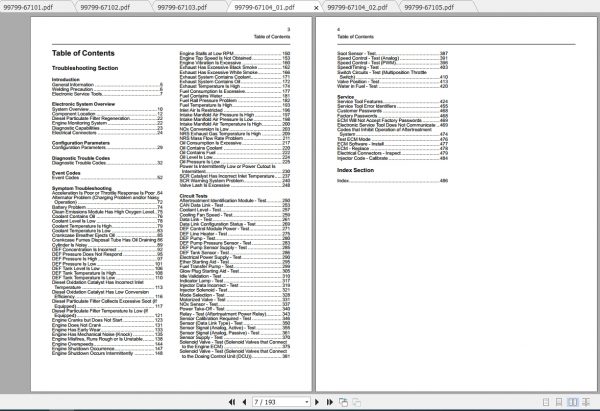Click the 'Water in Fuel - Test' entry
600x411 pixels.
392,86
